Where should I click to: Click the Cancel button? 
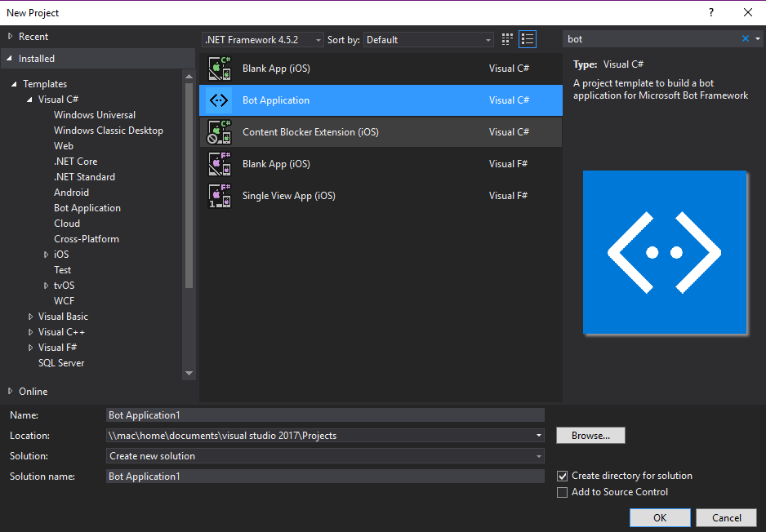pyautogui.click(x=727, y=518)
